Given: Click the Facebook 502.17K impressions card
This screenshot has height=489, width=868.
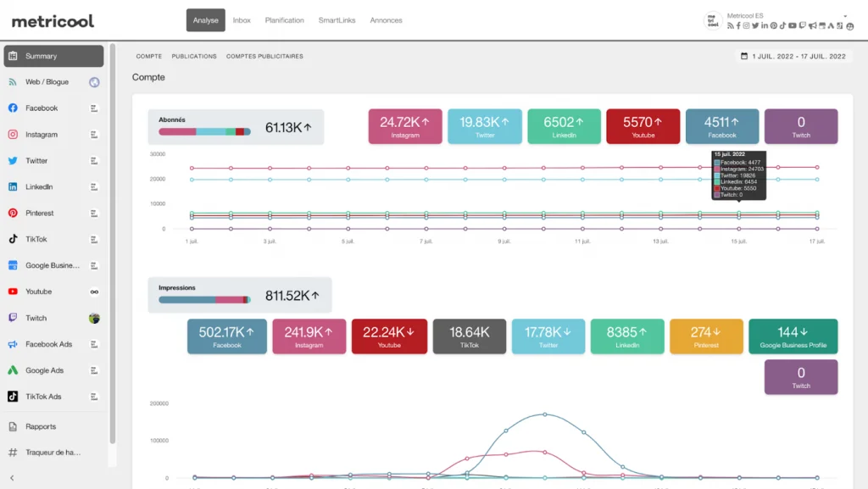Looking at the screenshot, I should (x=227, y=336).
